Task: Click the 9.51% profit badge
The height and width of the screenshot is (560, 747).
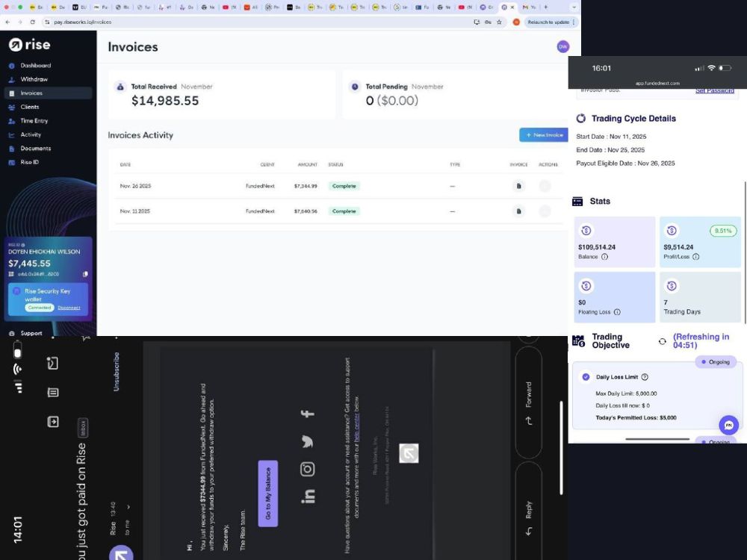Action: pyautogui.click(x=723, y=231)
